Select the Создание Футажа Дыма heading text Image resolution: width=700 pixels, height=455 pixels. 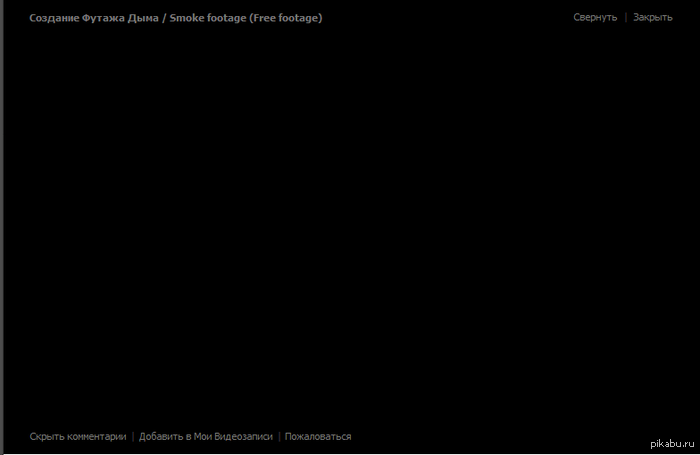[x=94, y=18]
